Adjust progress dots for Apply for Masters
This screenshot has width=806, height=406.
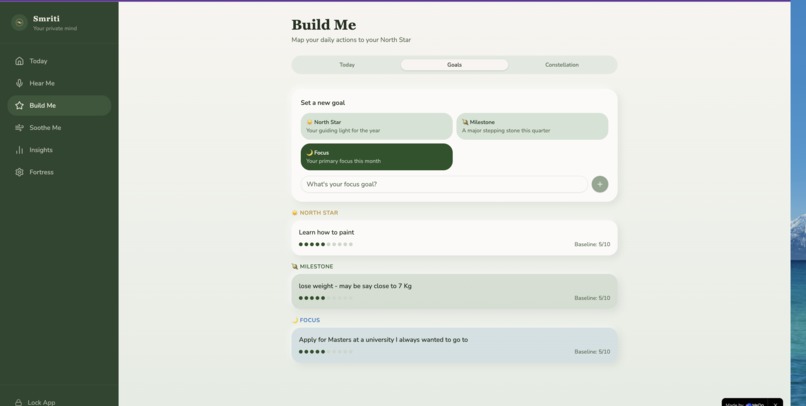(326, 352)
